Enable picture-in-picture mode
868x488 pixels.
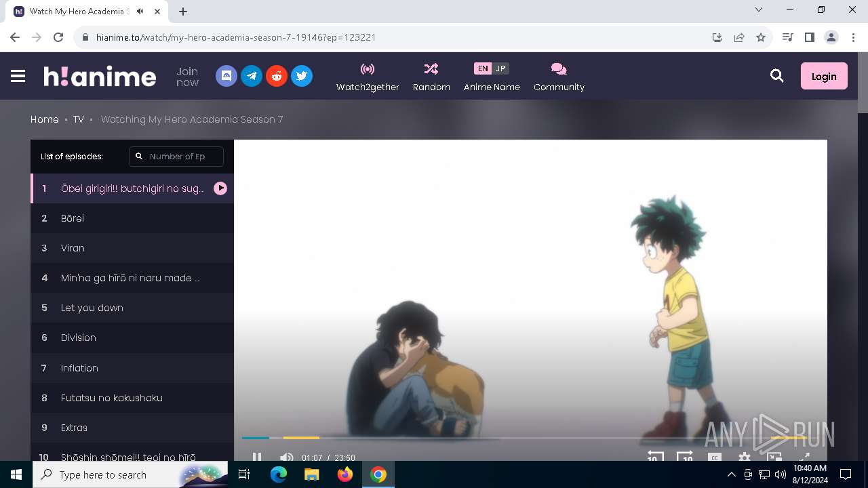[774, 457]
